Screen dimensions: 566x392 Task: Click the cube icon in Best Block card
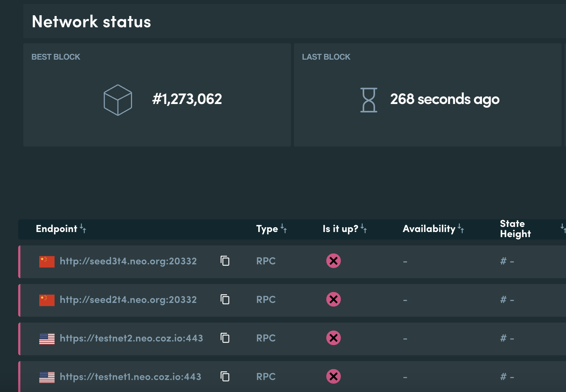[118, 100]
